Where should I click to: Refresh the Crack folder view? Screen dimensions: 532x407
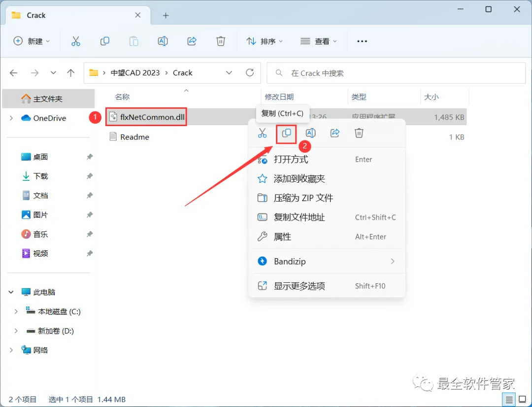click(x=250, y=72)
